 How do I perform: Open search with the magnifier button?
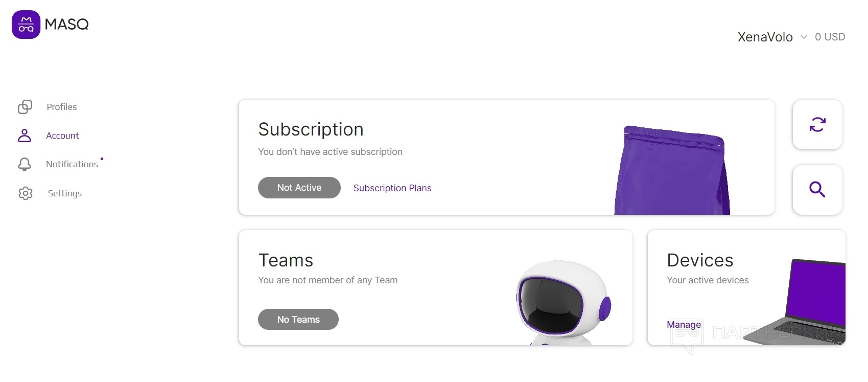click(x=817, y=190)
